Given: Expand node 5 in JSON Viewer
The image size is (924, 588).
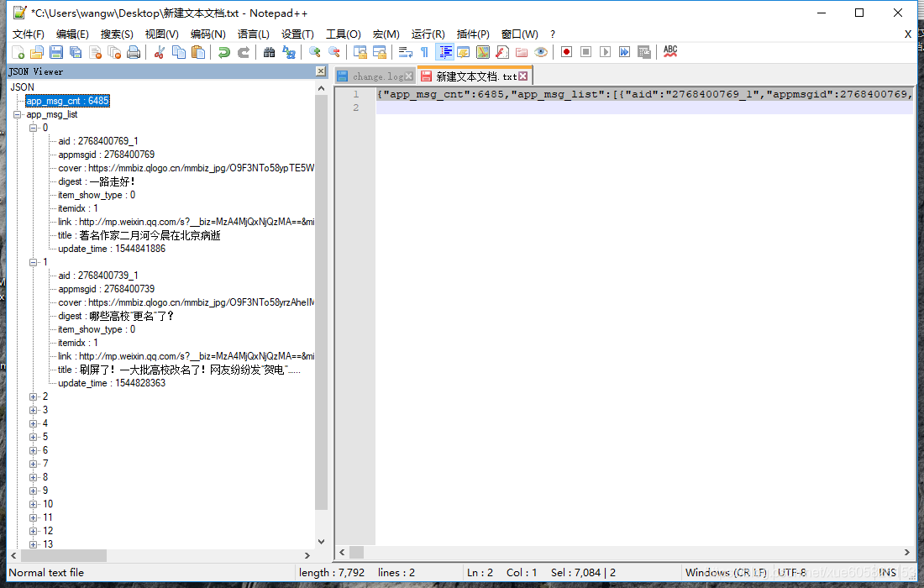Looking at the screenshot, I should point(34,437).
